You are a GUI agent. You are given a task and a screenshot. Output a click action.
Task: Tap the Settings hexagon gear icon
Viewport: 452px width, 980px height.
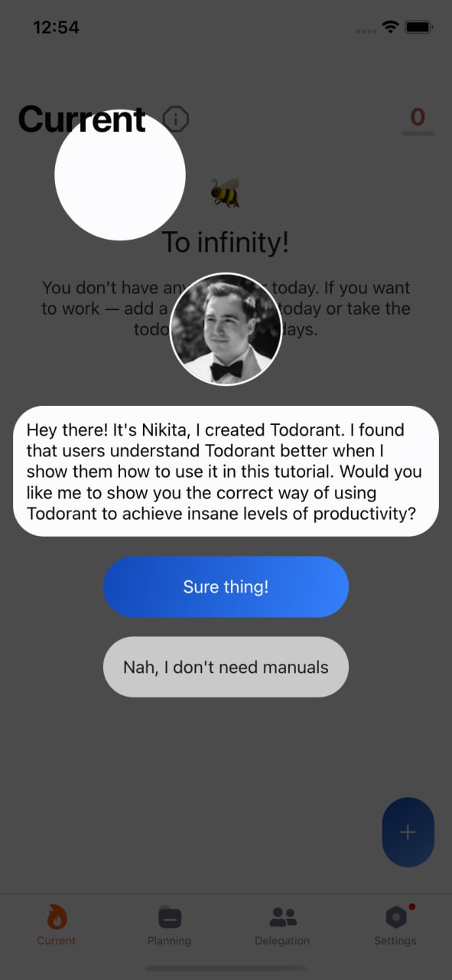pyautogui.click(x=395, y=916)
